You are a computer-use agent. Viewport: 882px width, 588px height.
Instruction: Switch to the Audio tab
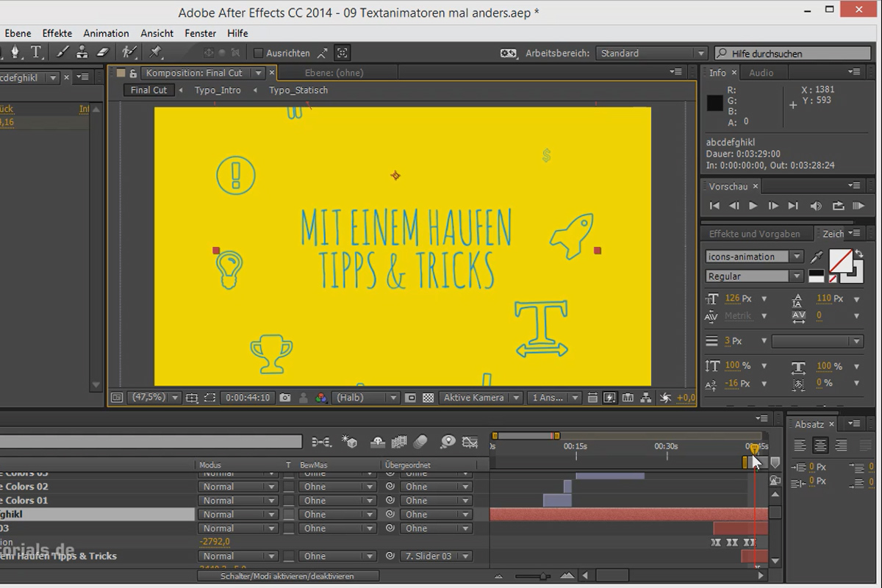click(761, 73)
